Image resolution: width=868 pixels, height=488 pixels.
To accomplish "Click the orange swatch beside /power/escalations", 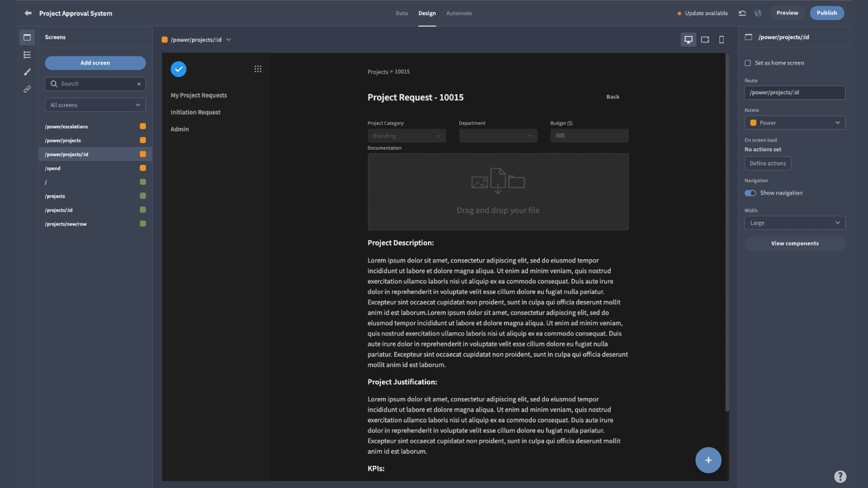I will (x=143, y=126).
